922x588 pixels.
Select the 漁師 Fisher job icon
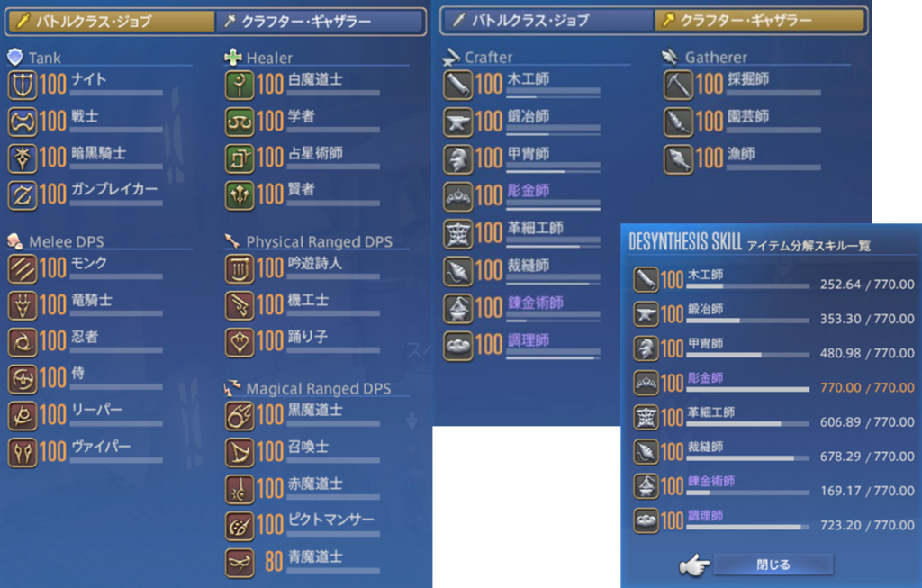point(678,158)
